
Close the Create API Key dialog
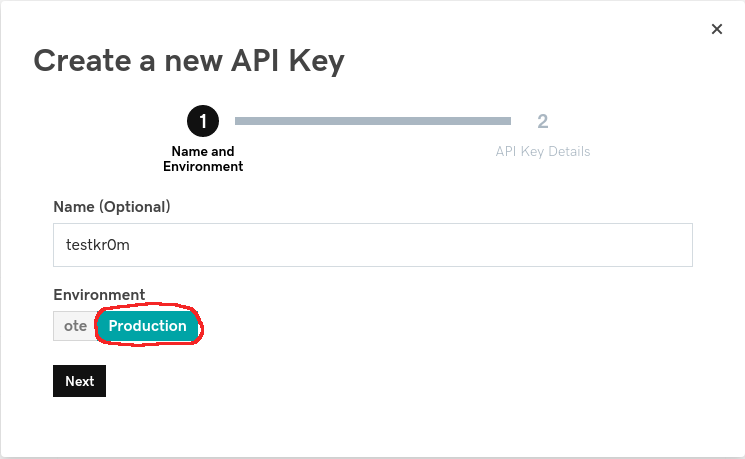[716, 30]
